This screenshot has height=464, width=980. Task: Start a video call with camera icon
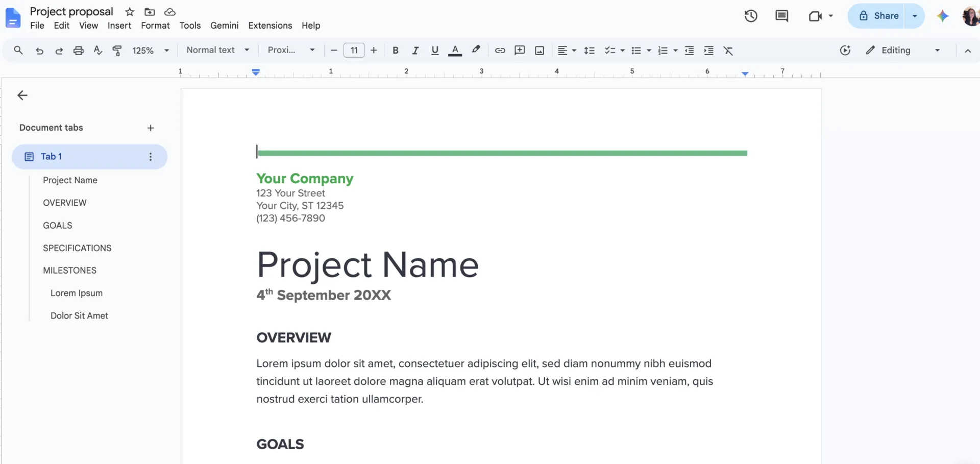click(x=815, y=16)
